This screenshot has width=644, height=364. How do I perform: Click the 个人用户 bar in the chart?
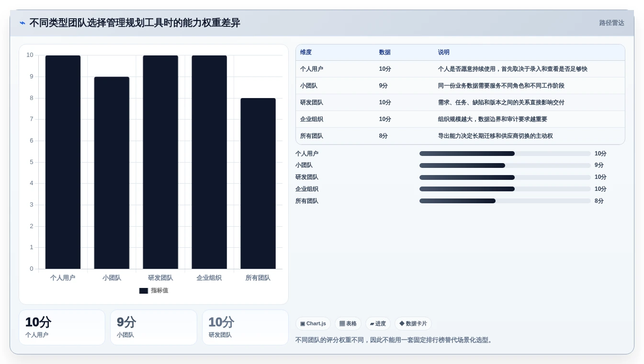click(x=63, y=162)
